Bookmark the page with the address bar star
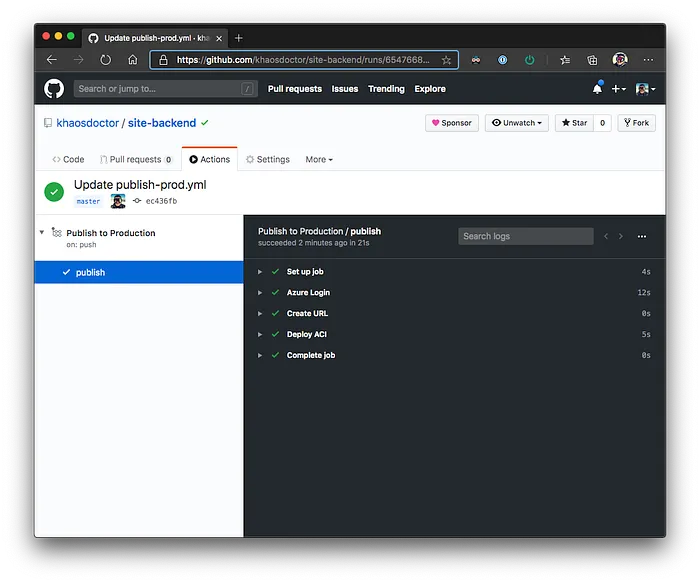 [x=446, y=60]
